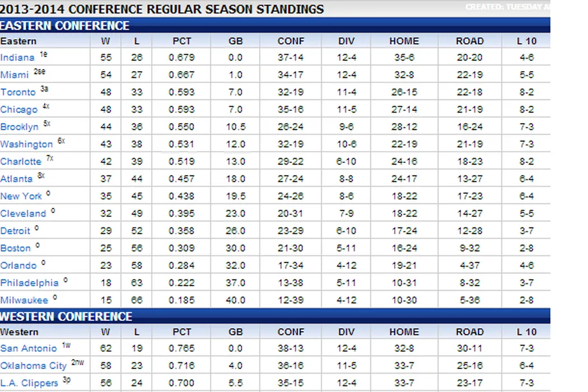Screen dimensions: 588x392
Task: Open the Detroit team link
Action: tap(16, 231)
